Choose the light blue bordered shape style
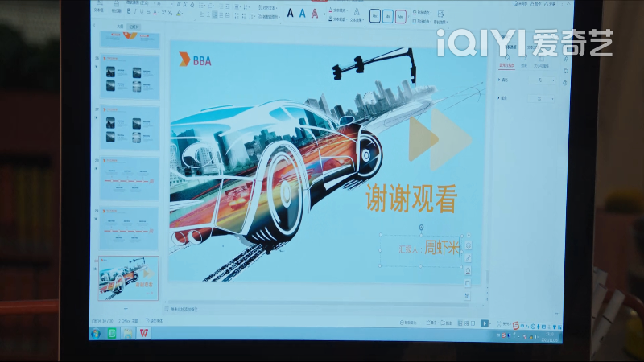This screenshot has height=362, width=644. pos(388,17)
